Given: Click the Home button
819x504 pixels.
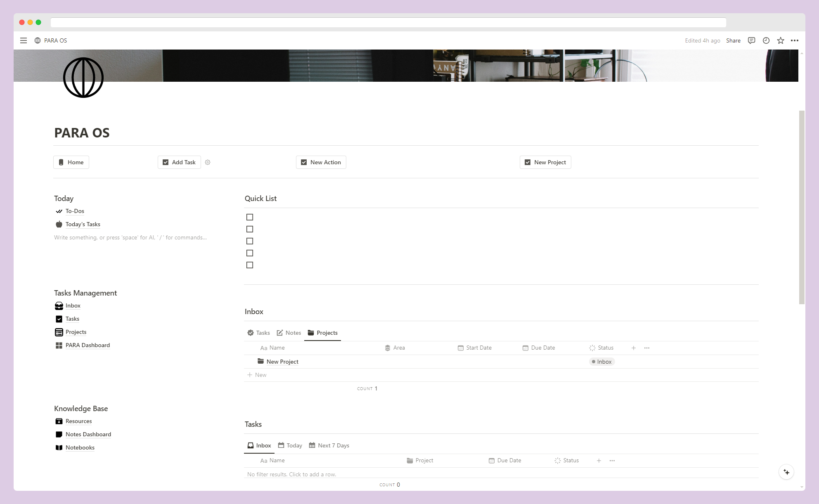Looking at the screenshot, I should click(x=71, y=162).
